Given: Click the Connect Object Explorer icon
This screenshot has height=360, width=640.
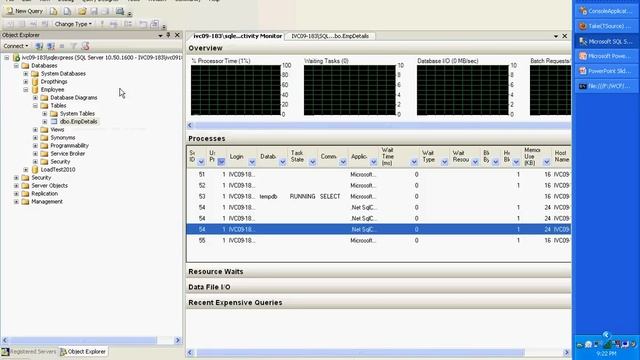Looking at the screenshot, I should point(39,46).
